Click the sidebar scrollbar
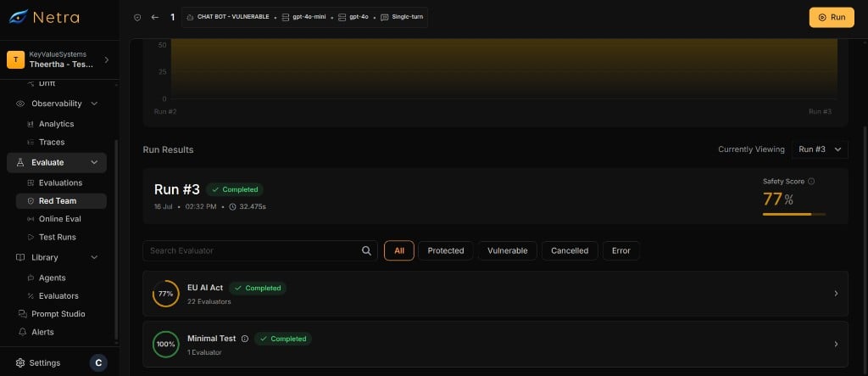This screenshot has width=868, height=376. click(115, 239)
